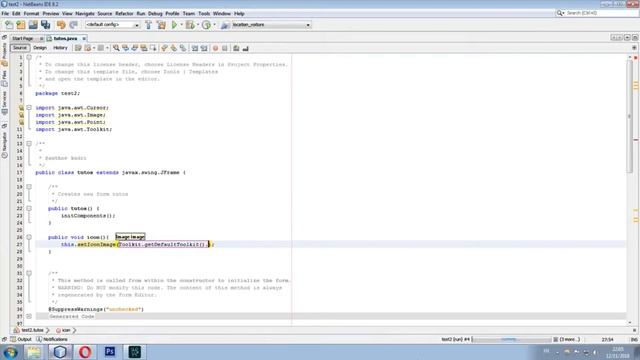This screenshot has height=360, width=640.
Task: Open Photoshop from the taskbar
Action: pyautogui.click(x=109, y=352)
